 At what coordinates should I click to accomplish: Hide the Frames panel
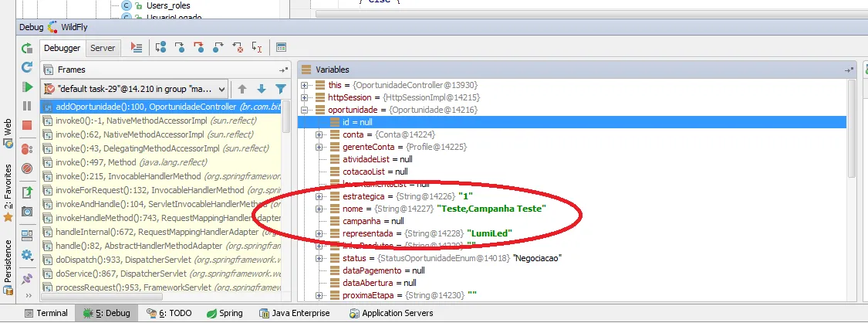(x=283, y=70)
